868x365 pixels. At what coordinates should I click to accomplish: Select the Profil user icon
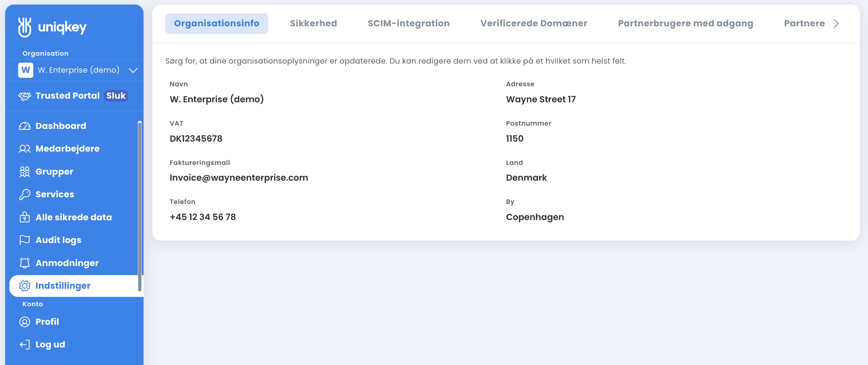[x=25, y=322]
